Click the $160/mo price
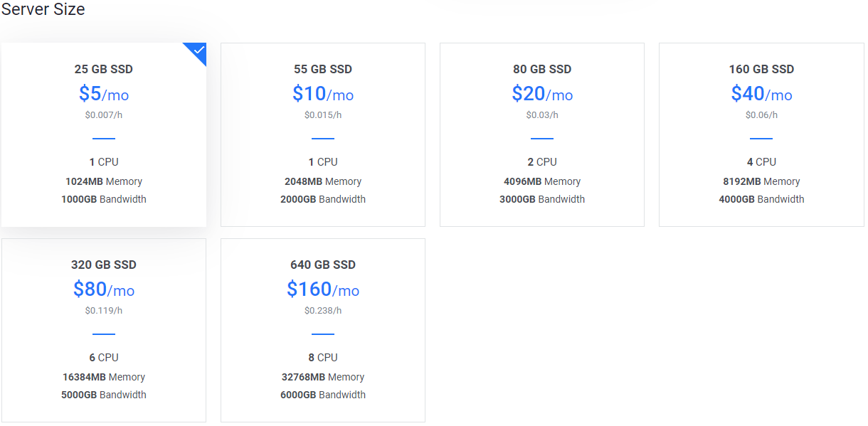868x426 pixels. pyautogui.click(x=323, y=289)
